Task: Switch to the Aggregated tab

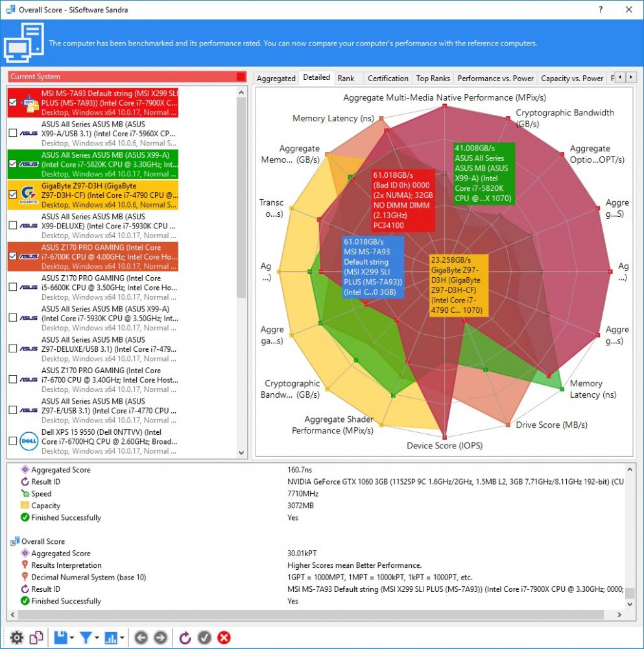Action: click(x=276, y=79)
